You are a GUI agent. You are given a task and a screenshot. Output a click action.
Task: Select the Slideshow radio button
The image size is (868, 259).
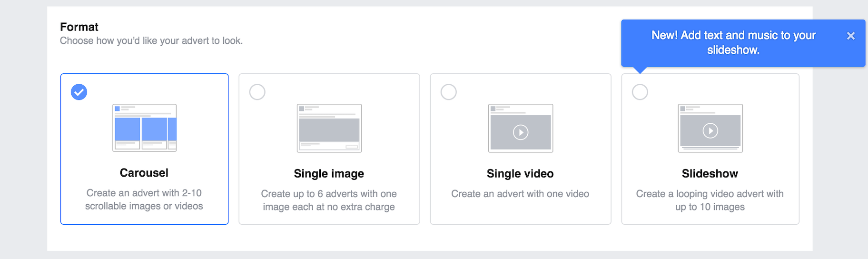(x=640, y=92)
